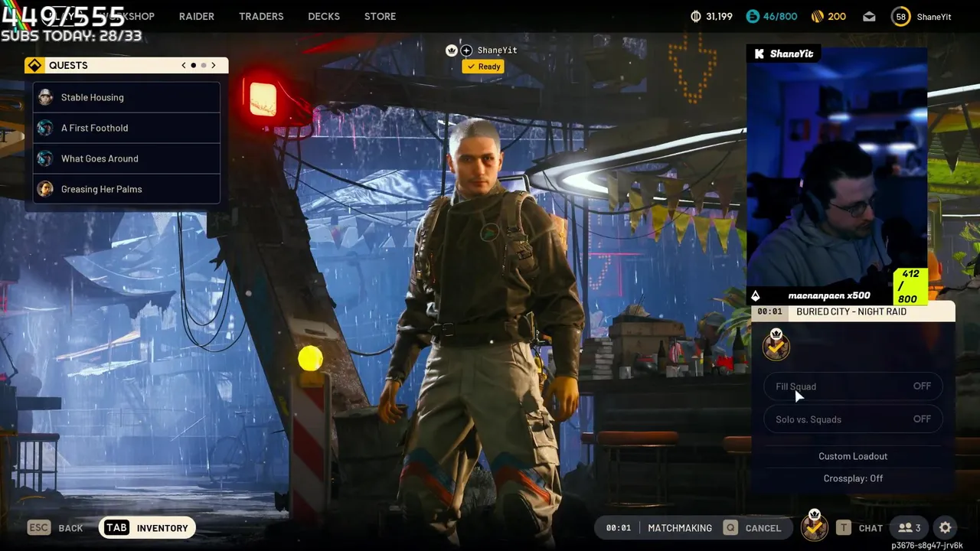Click the ShaneYit username in top bar

pyautogui.click(x=933, y=16)
